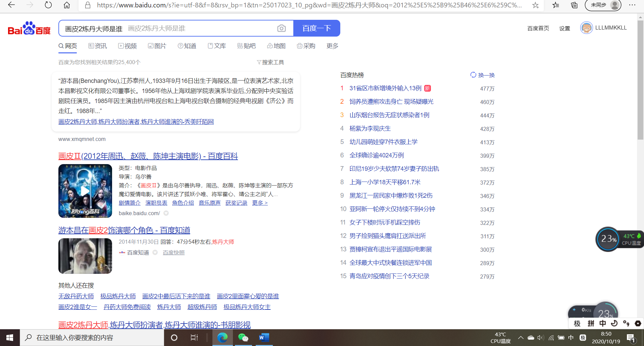This screenshot has width=644, height=346.
Task: Open the favorites list
Action: click(556, 5)
